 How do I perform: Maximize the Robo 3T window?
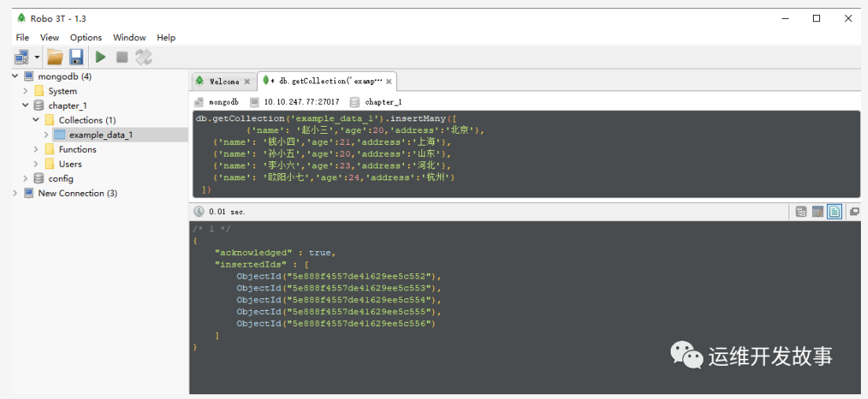click(817, 18)
